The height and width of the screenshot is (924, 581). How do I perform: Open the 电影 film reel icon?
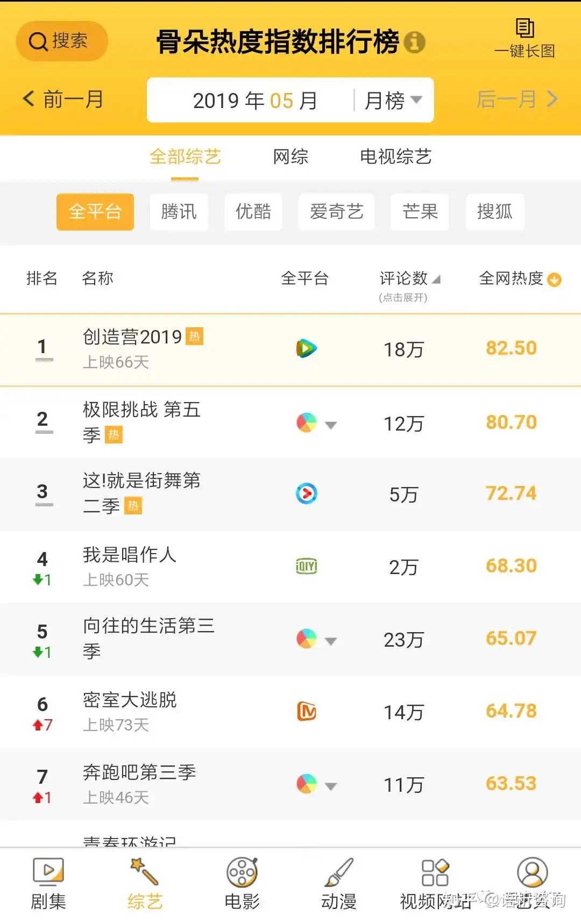click(x=242, y=872)
